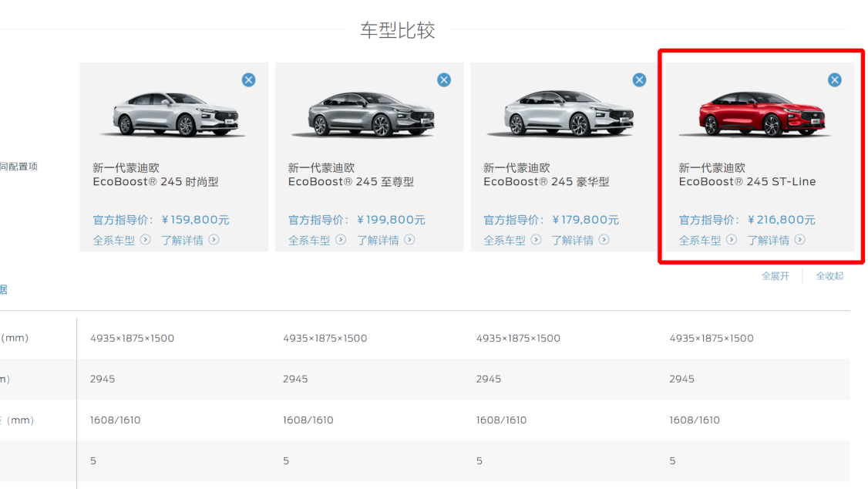Click the 豪华型 price ¥179,800元

tap(586, 220)
